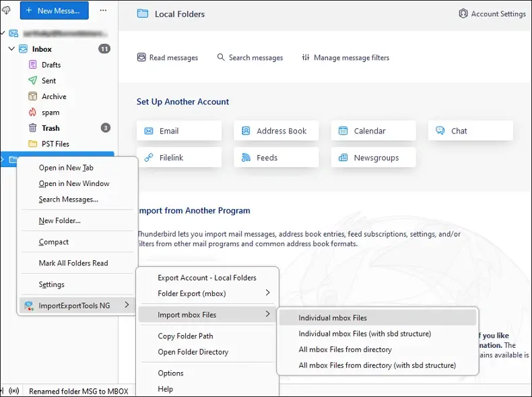Expand the Folder Export (mbox) submenu arrow

(268, 293)
